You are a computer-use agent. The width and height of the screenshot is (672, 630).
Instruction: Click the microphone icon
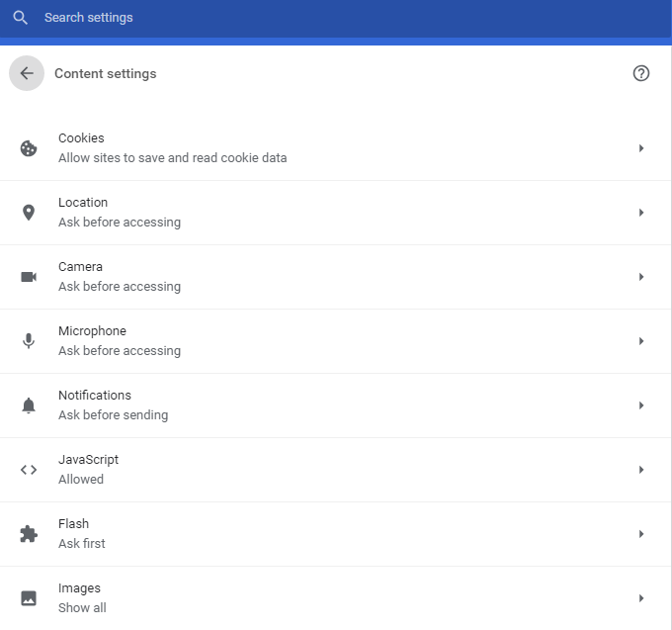tap(29, 341)
